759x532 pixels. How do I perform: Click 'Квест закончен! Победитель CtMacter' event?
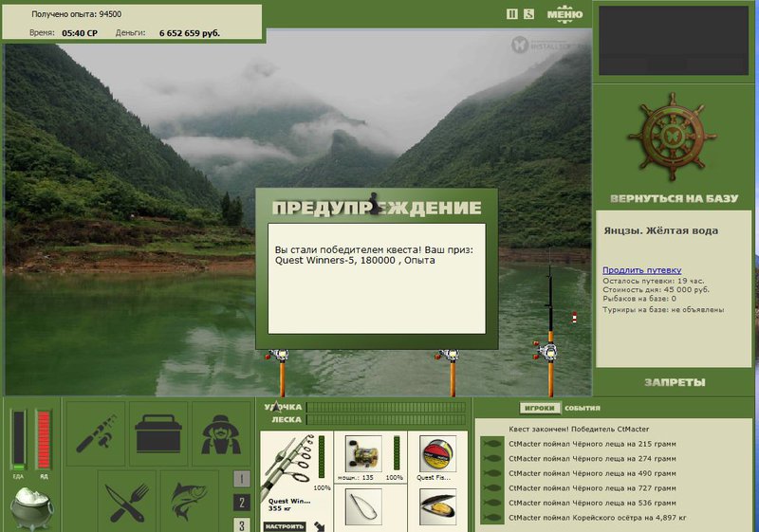point(579,429)
